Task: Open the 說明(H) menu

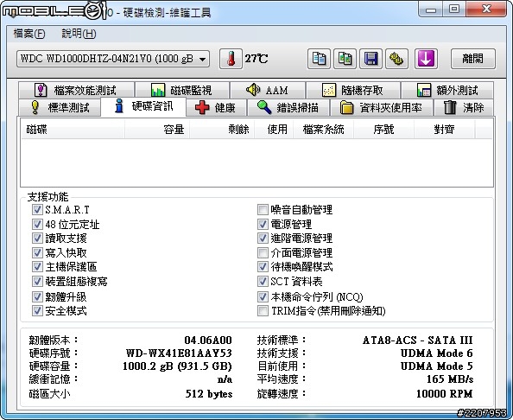Action: click(x=79, y=34)
